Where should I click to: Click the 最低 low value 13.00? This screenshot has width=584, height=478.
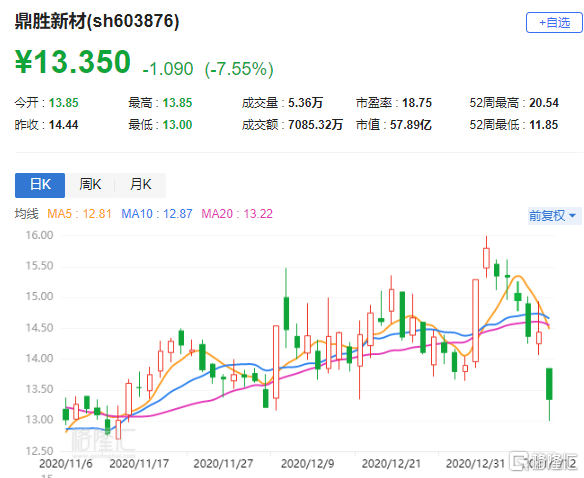(177, 125)
